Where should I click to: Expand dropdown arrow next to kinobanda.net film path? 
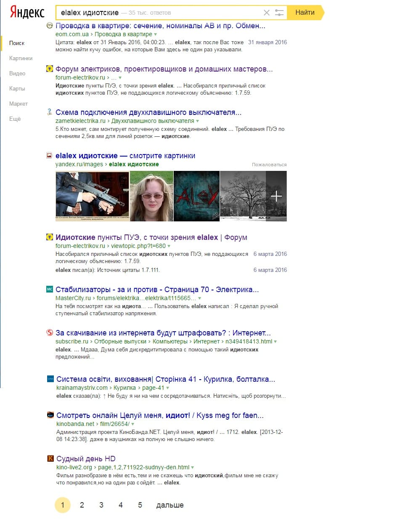coord(133,424)
